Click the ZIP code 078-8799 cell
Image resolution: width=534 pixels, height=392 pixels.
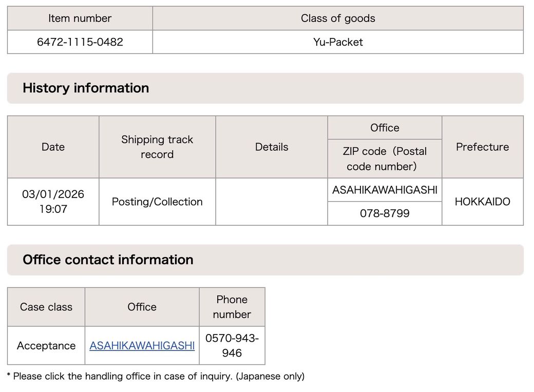(x=385, y=213)
